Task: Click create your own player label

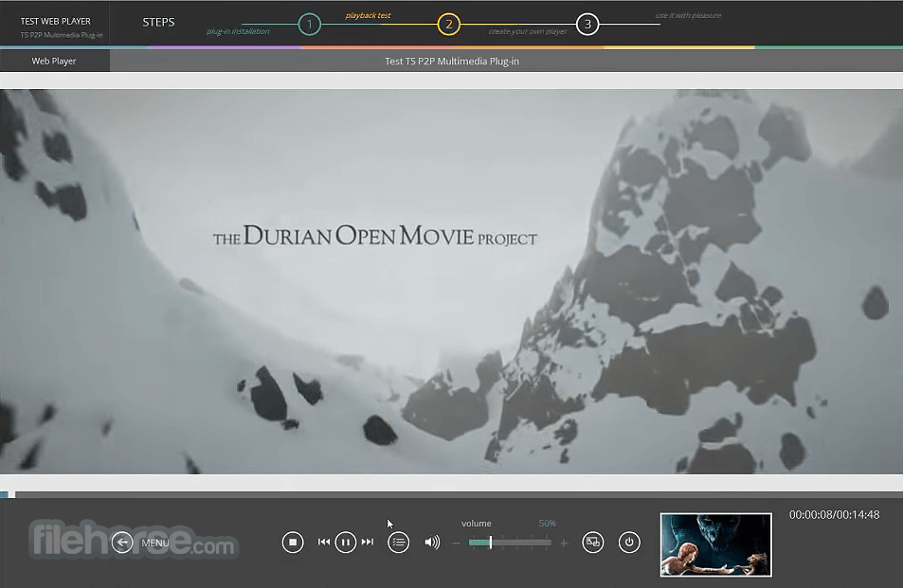Action: click(528, 31)
